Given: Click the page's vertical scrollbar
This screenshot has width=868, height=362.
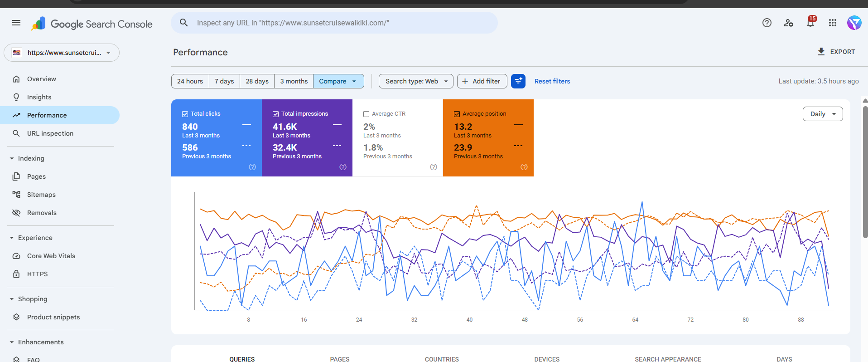Looking at the screenshot, I should (x=865, y=172).
